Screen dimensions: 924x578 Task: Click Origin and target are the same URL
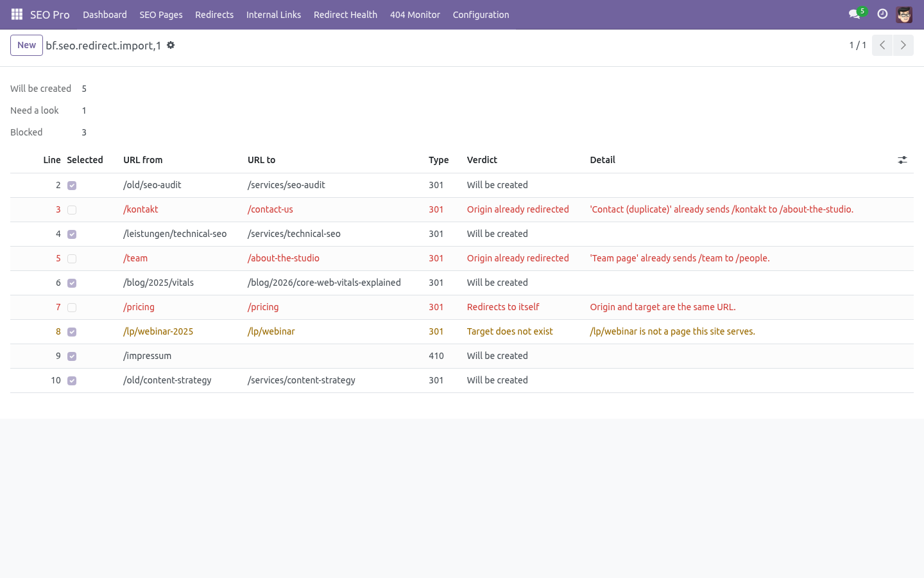(663, 307)
